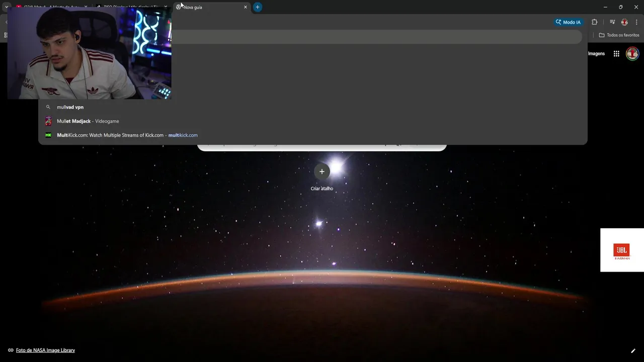Screen dimensions: 644x362
Task: Open the Imagens link
Action: (x=596, y=54)
